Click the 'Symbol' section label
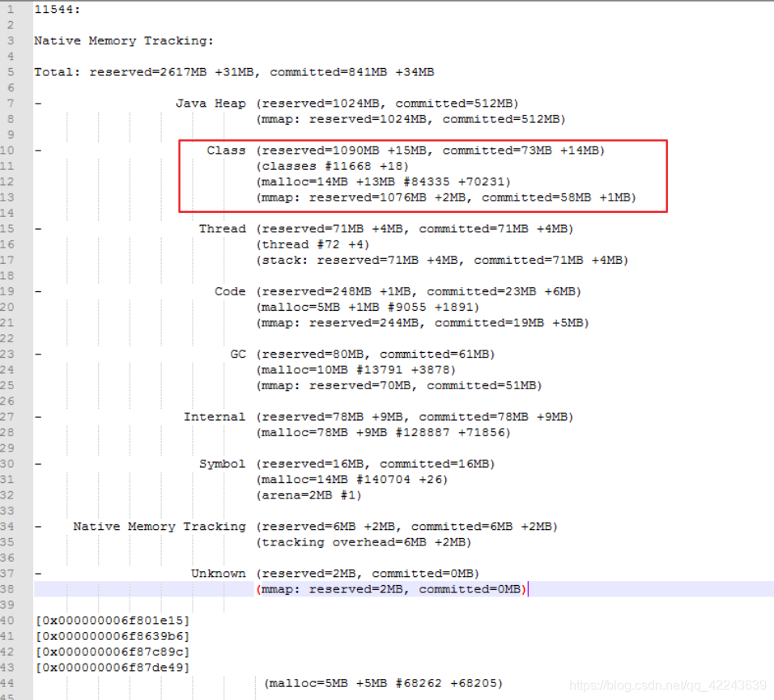 click(222, 465)
